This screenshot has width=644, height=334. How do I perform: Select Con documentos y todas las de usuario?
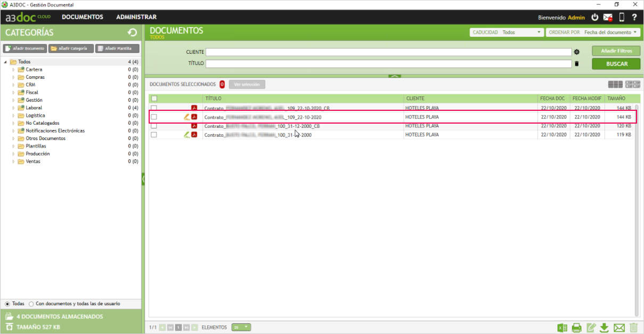pos(31,304)
